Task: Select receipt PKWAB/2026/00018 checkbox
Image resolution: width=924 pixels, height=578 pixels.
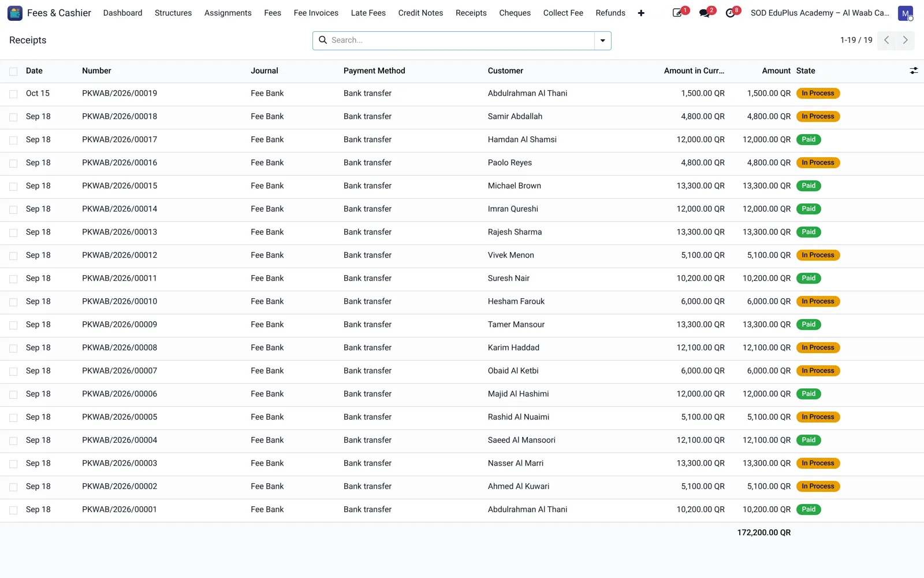Action: 13,117
